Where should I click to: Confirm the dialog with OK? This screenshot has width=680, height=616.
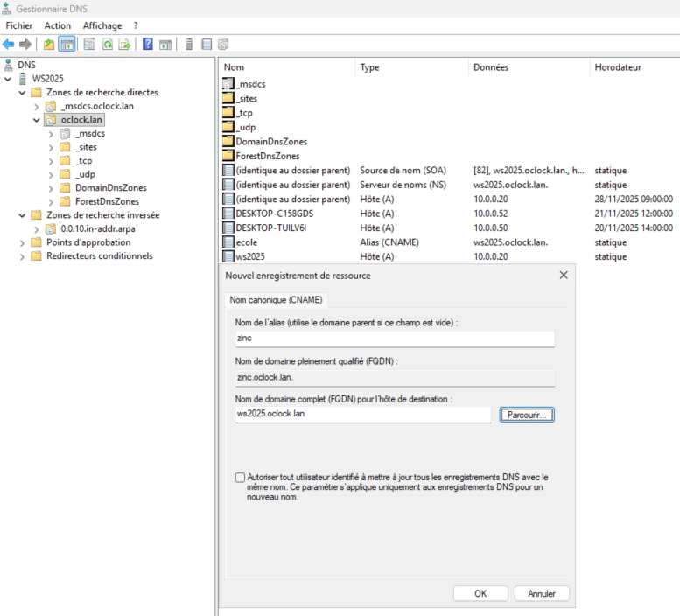pyautogui.click(x=480, y=593)
